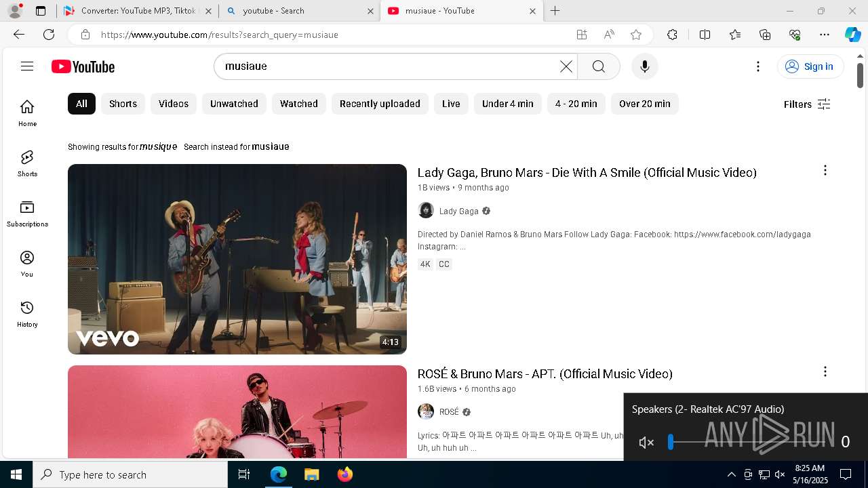Screen dimensions: 868x488
Task: Focus the YouTube search box
Action: pos(390,66)
